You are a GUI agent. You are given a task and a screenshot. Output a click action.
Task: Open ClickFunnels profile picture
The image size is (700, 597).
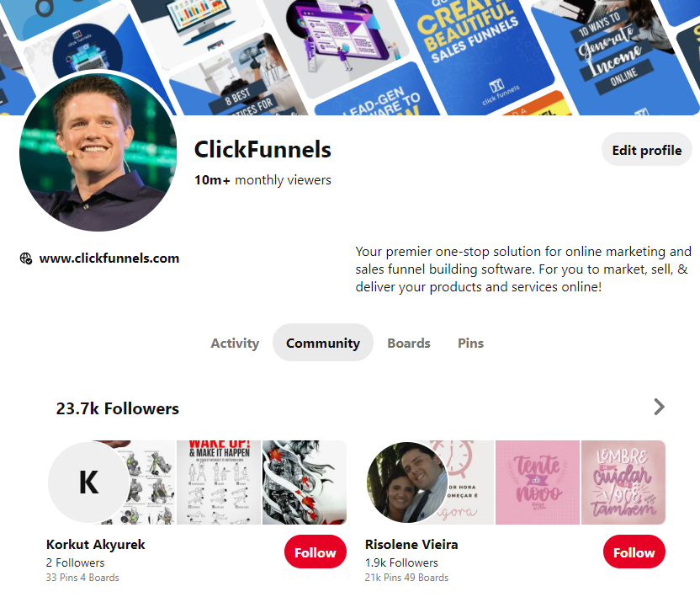point(98,152)
